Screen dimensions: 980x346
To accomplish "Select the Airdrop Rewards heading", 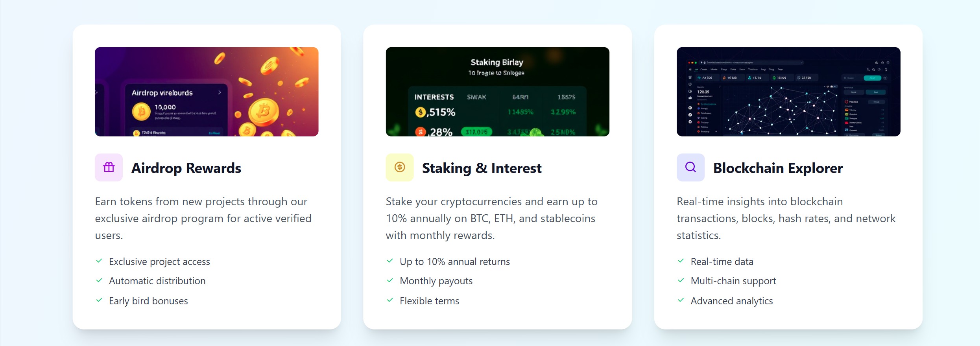I will [x=186, y=168].
